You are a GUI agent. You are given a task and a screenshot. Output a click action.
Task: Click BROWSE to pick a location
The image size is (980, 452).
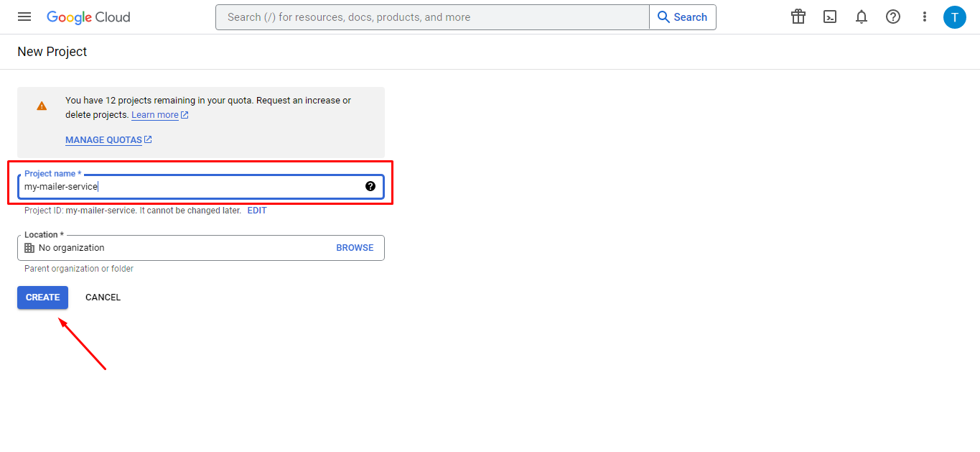355,247
